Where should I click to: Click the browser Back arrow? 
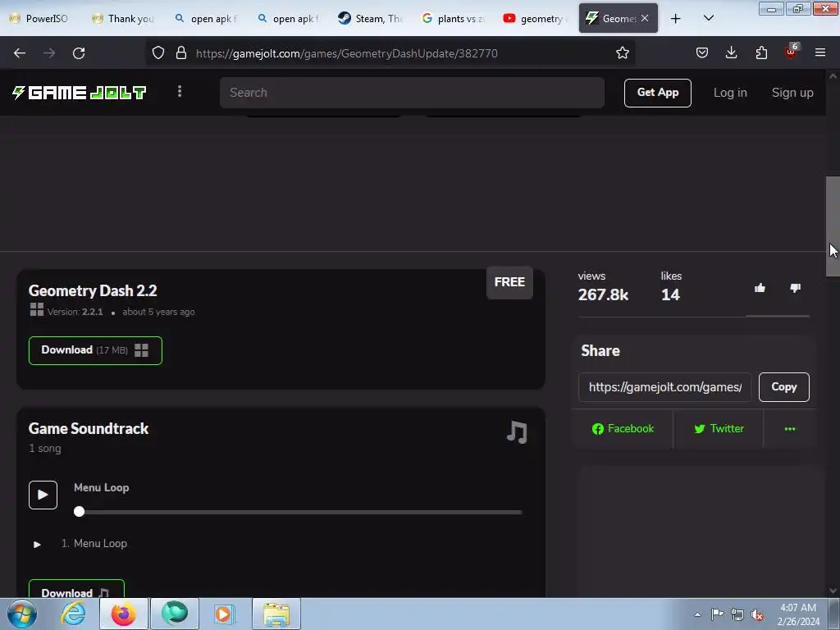(x=20, y=53)
